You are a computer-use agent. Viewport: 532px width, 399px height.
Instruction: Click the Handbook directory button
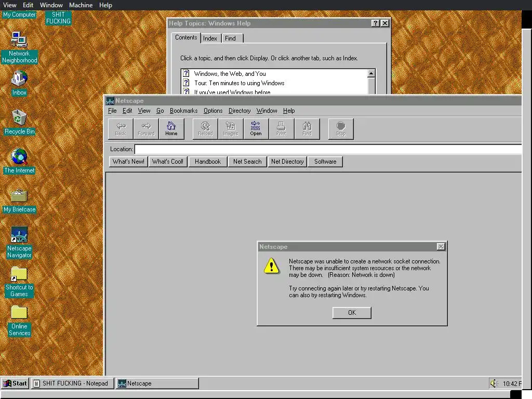coord(208,162)
